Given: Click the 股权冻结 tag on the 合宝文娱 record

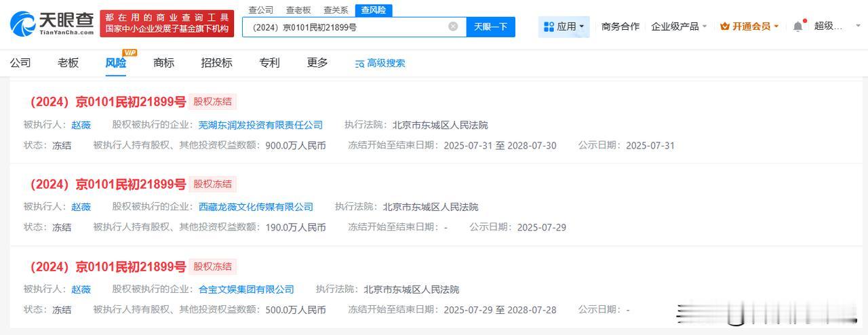Looking at the screenshot, I should point(212,267).
